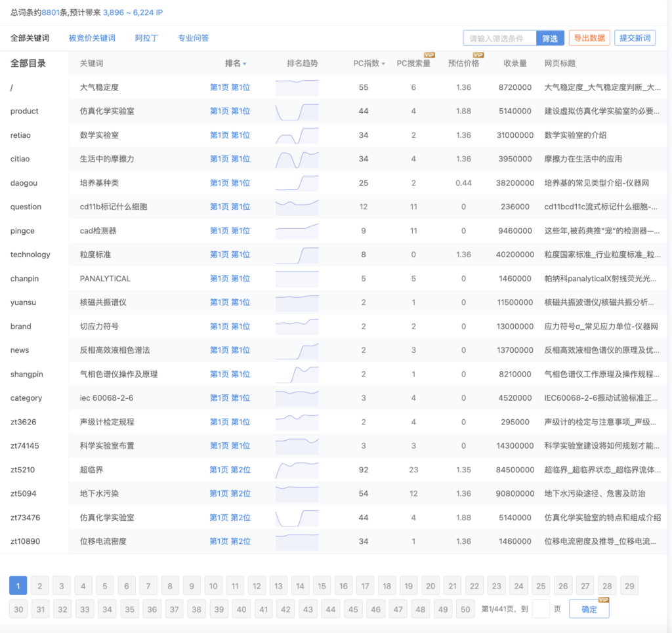Select the shangpin directory
Screen dimensions: 672x633
(x=26, y=375)
